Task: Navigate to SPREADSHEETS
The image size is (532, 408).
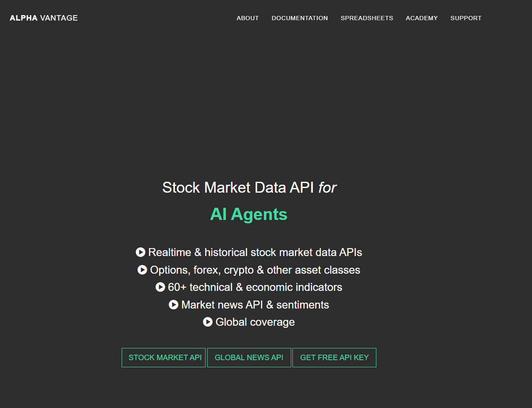Action: [367, 18]
